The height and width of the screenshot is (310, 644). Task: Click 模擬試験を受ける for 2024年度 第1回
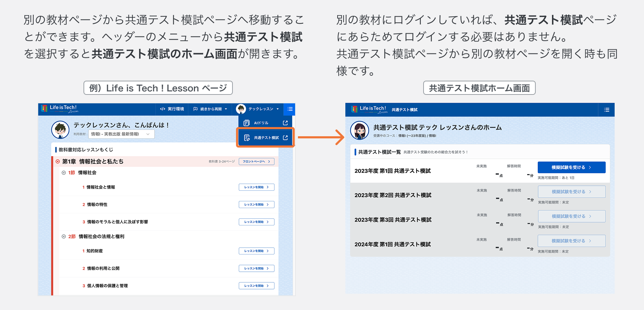pos(571,241)
